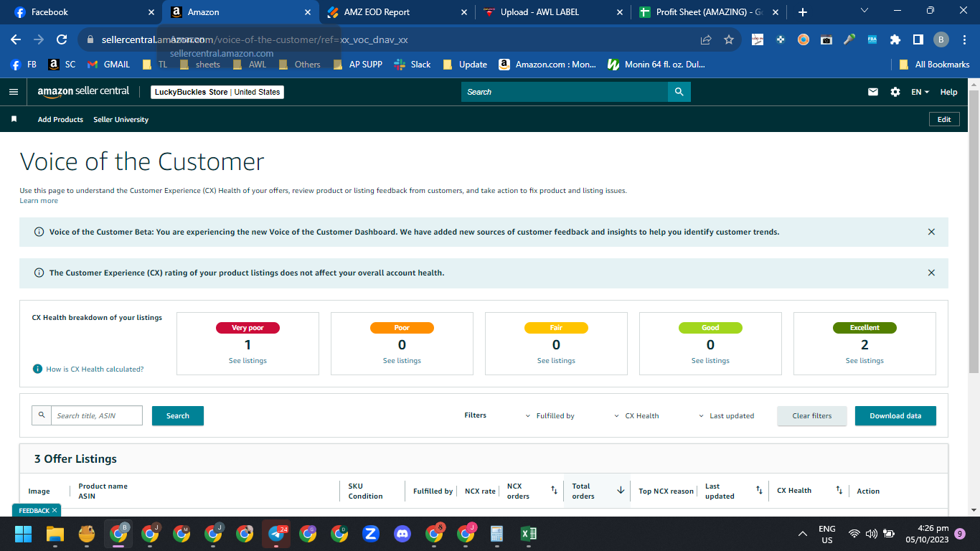Open the All Bookmarks folder
The height and width of the screenshot is (551, 980).
click(x=934, y=65)
